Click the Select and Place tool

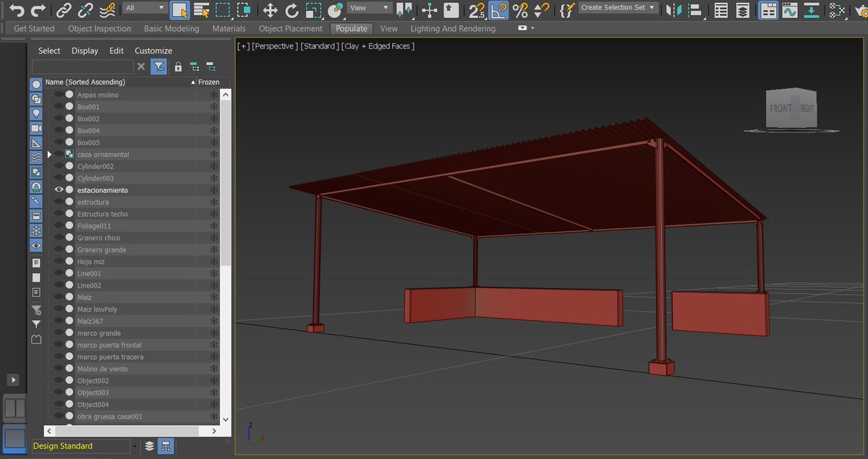pos(335,10)
